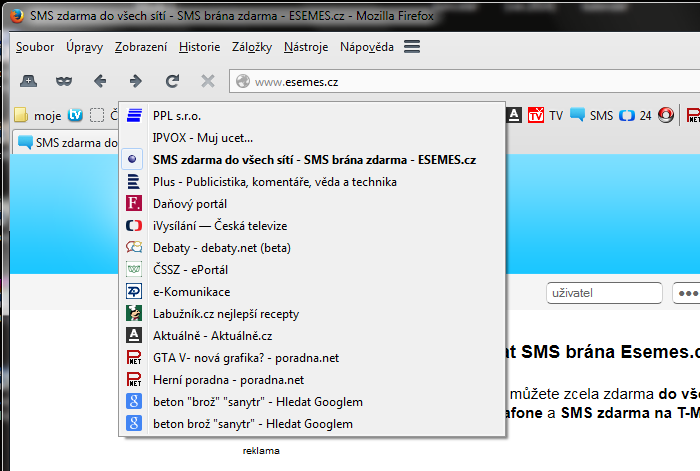Image resolution: width=700 pixels, height=471 pixels.
Task: Open the 'moje' bookmarks folder
Action: (38, 115)
